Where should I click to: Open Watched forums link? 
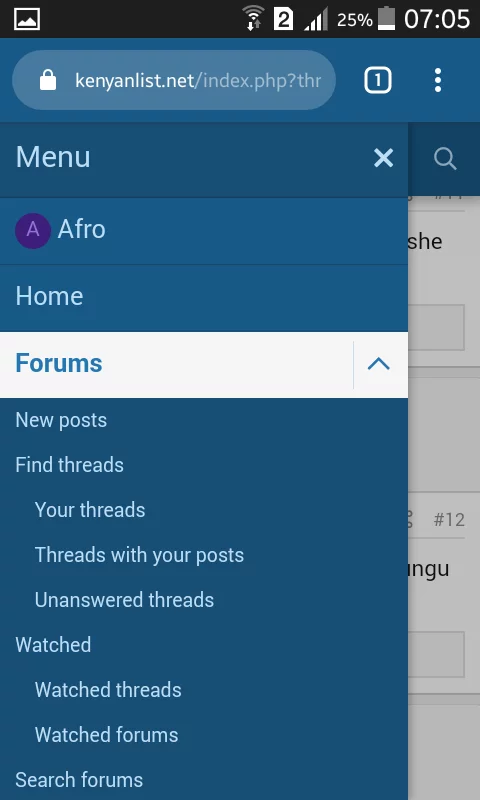tap(107, 735)
